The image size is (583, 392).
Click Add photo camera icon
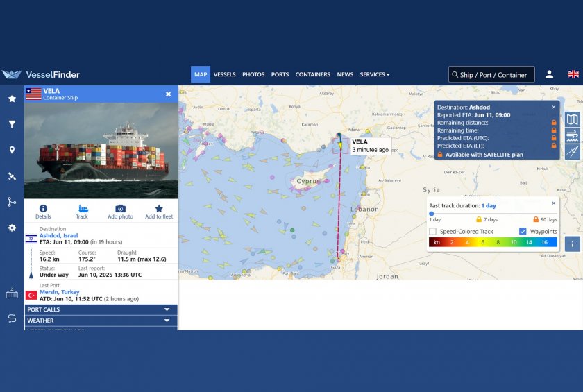(x=121, y=208)
